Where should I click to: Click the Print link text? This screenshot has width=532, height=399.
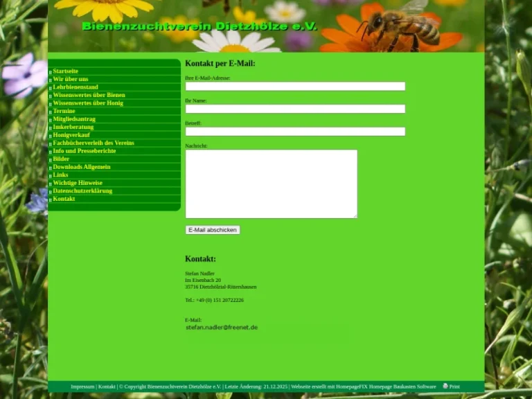(x=454, y=387)
